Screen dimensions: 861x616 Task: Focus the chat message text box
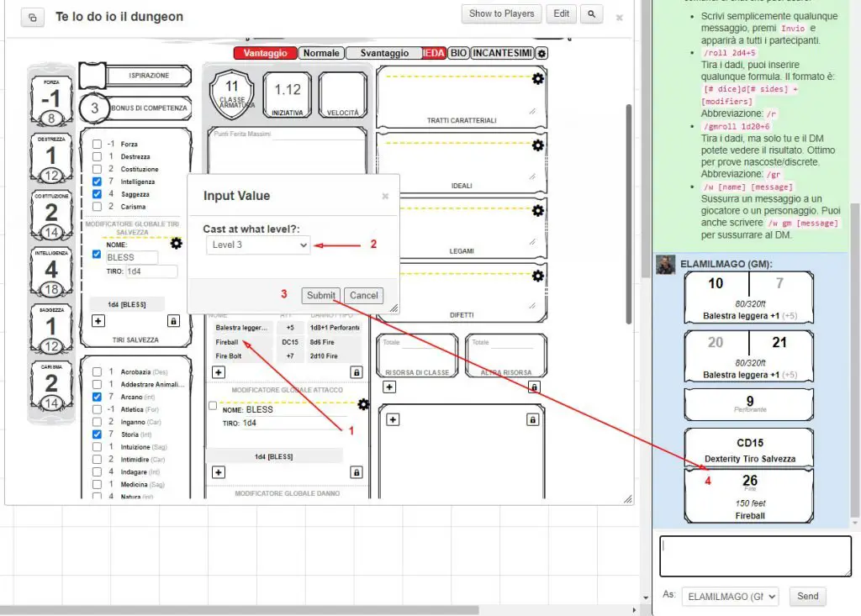(x=756, y=556)
